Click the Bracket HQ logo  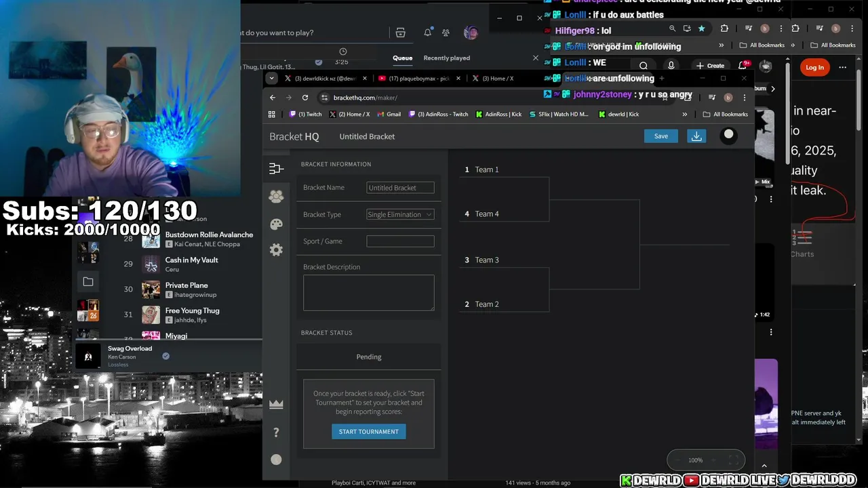294,136
